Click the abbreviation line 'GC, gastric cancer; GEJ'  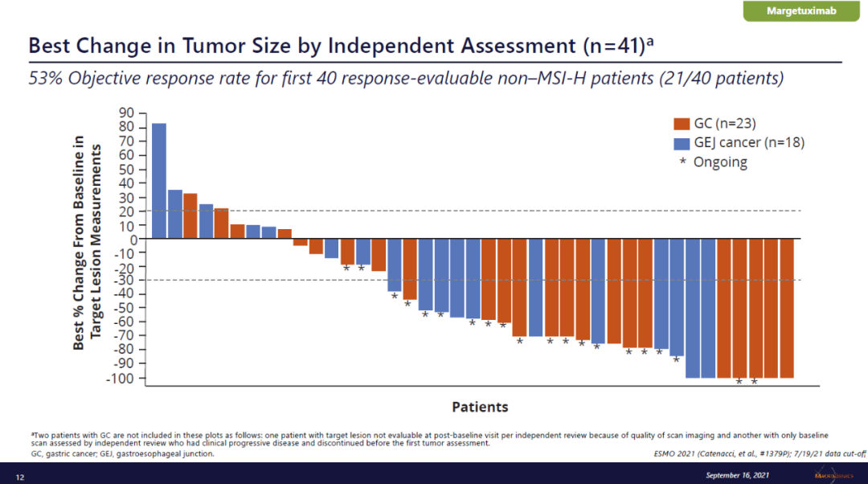point(122,453)
